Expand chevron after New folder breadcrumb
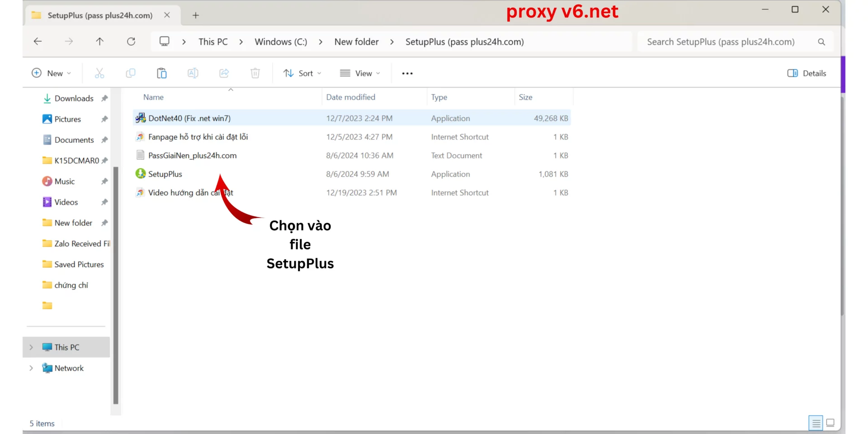This screenshot has width=868, height=434. 392,42
